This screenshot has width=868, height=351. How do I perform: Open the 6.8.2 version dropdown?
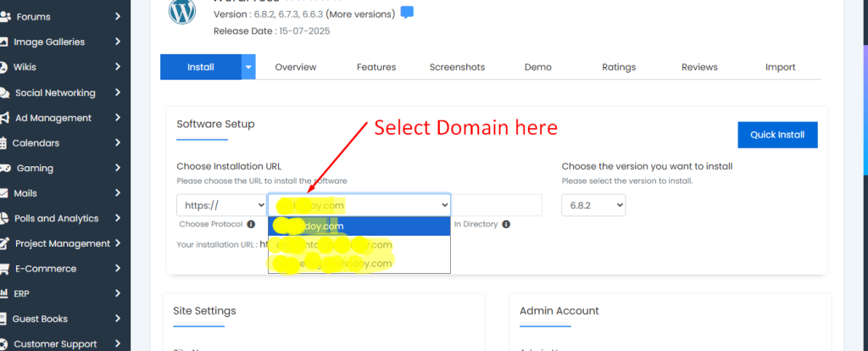[593, 205]
